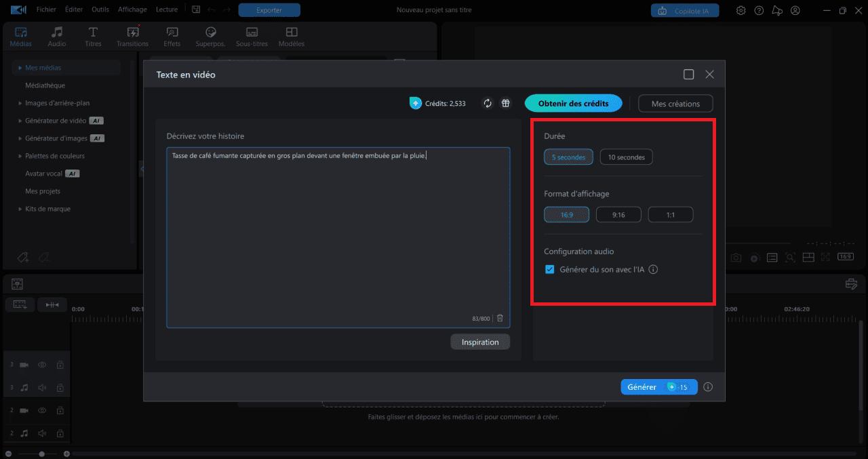Click the Obtenir des crédits button
Screen dimensions: 868x459
pyautogui.click(x=573, y=103)
